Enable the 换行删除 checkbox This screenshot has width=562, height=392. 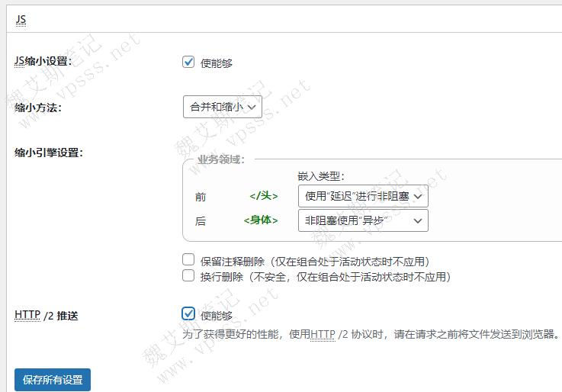click(189, 276)
